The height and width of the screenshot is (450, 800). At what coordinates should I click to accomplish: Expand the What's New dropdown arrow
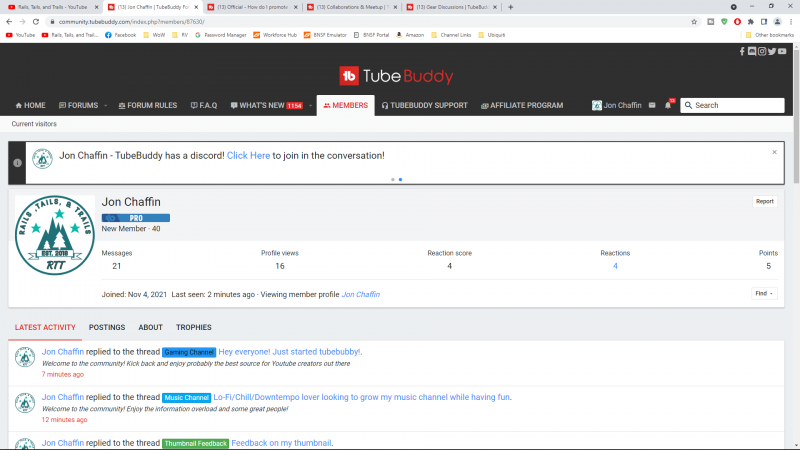308,105
